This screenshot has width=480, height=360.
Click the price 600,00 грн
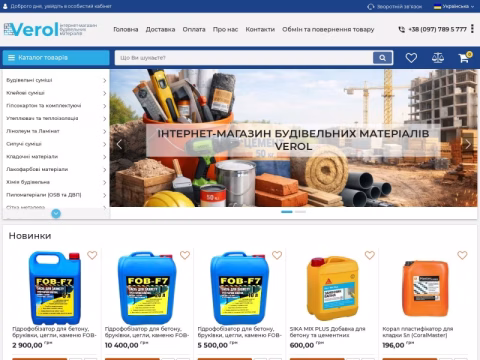click(307, 345)
